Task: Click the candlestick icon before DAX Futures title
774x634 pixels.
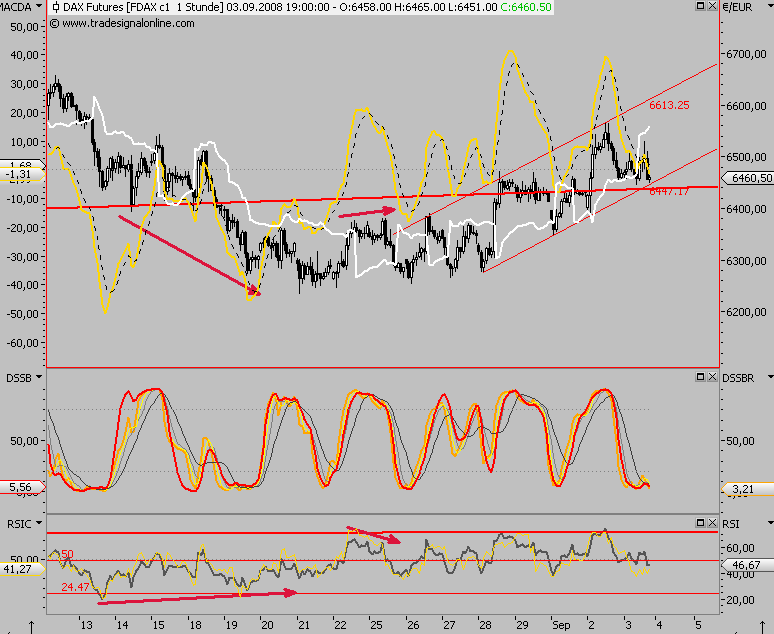Action: 55,7
